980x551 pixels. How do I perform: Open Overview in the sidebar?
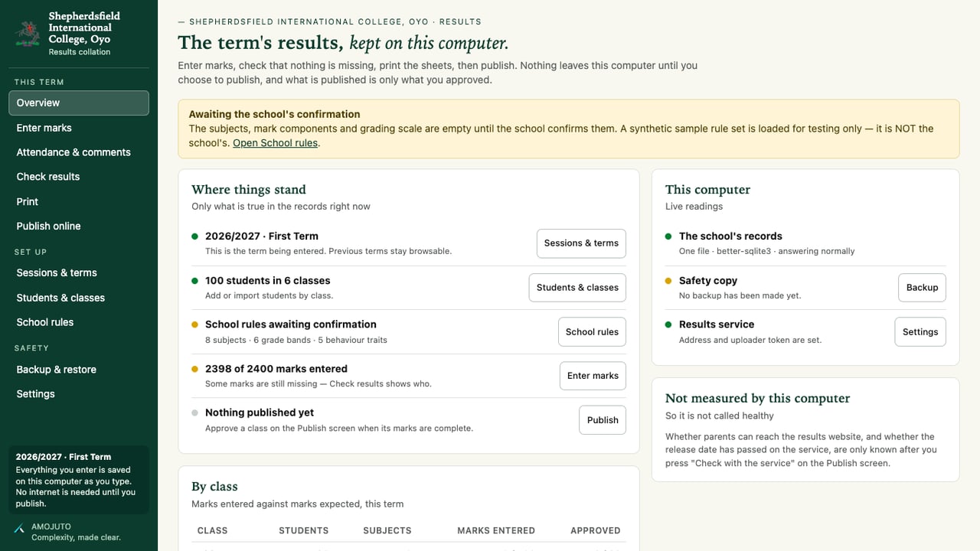(x=79, y=103)
